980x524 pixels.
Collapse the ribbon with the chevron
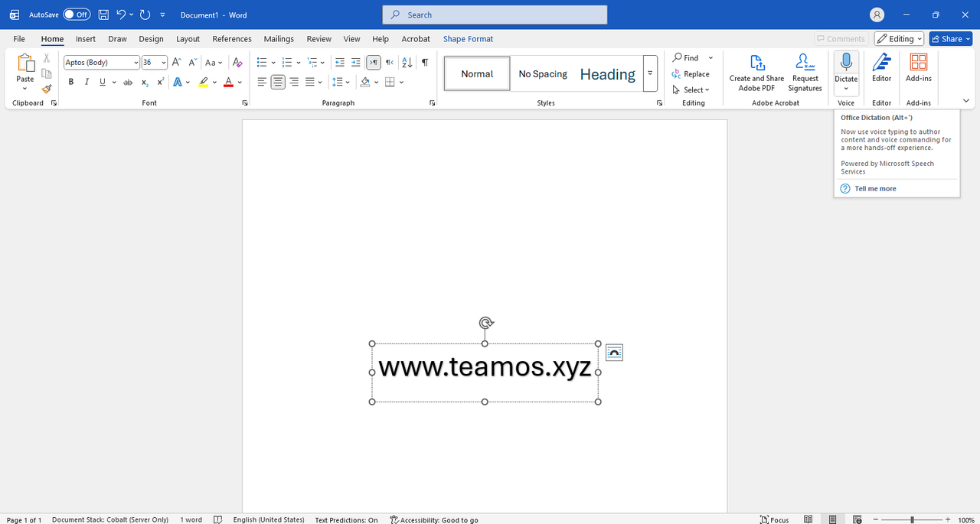point(965,101)
